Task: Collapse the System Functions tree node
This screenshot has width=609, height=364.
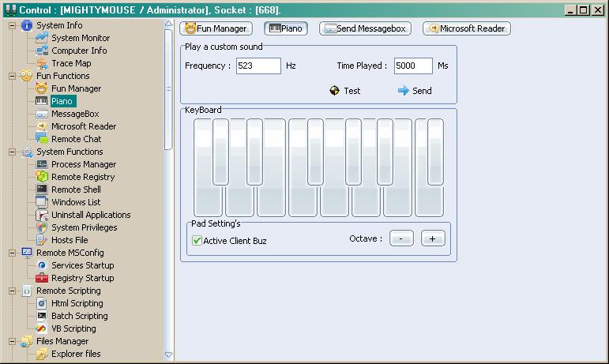Action: coord(12,152)
